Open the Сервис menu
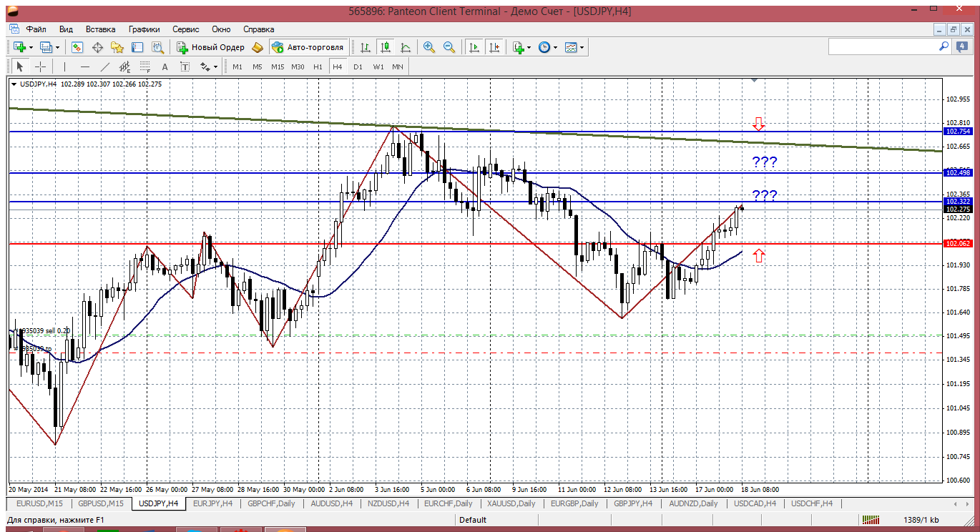980x532 pixels. 186,29
